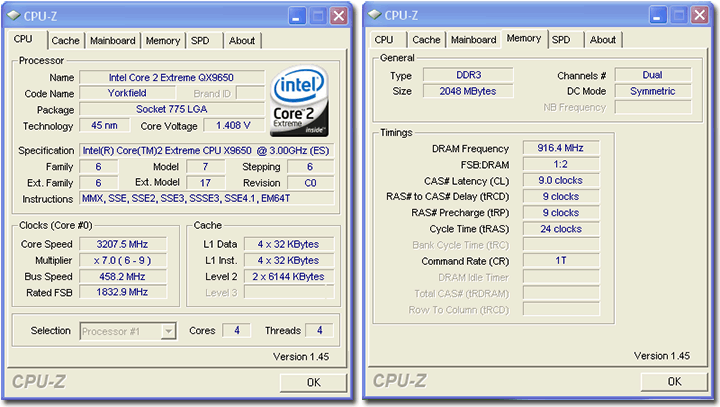
Task: Minimize the right CPU-Z window
Action: point(658,16)
